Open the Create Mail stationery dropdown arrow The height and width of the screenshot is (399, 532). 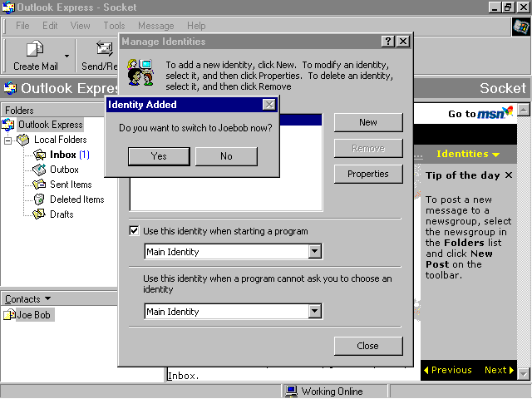[66, 56]
